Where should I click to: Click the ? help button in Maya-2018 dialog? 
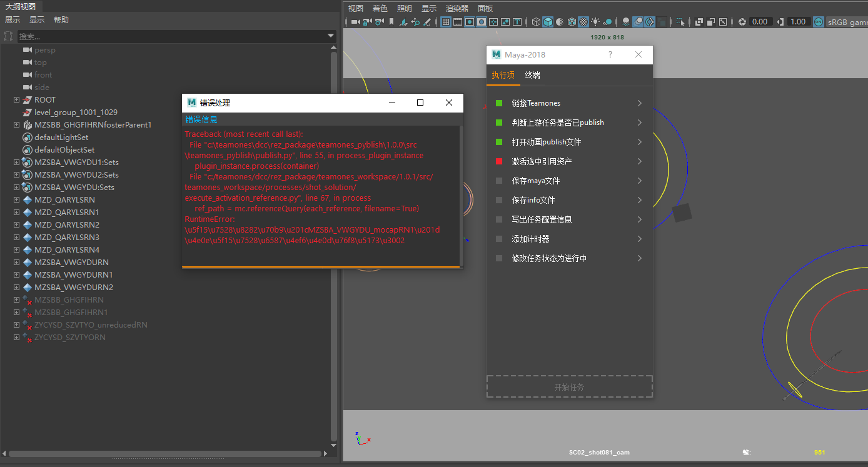coord(610,54)
